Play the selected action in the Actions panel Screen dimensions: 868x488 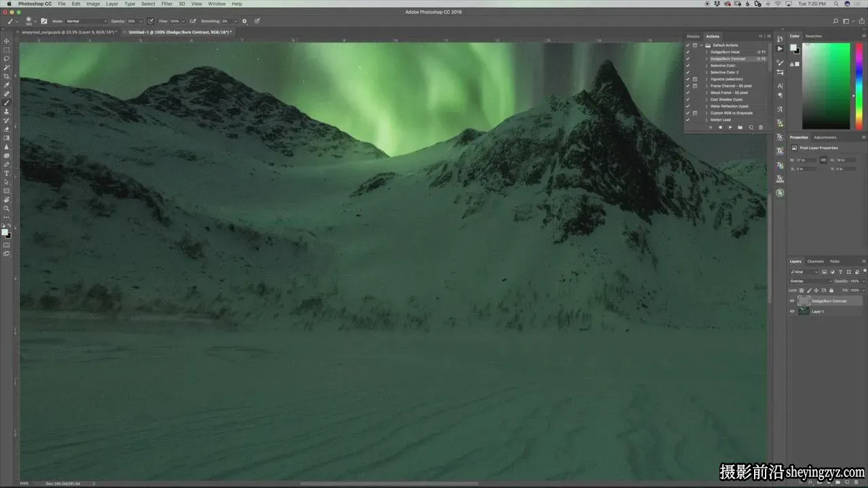(730, 127)
